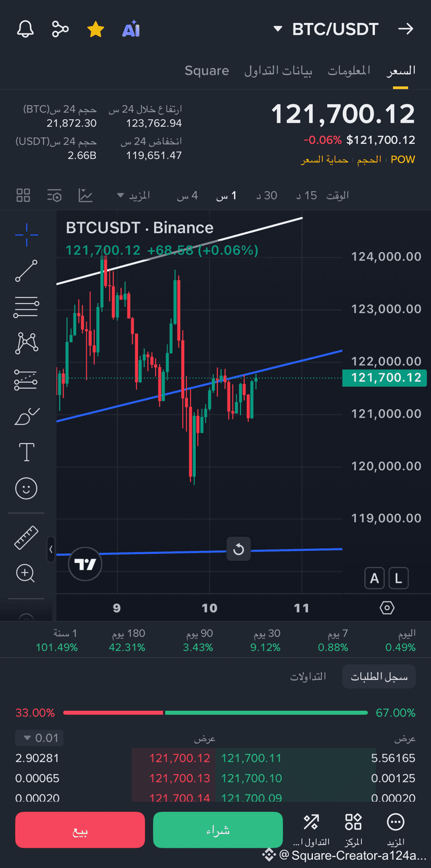The width and height of the screenshot is (431, 868).
Task: Select the brush drawing tool
Action: pyautogui.click(x=27, y=417)
